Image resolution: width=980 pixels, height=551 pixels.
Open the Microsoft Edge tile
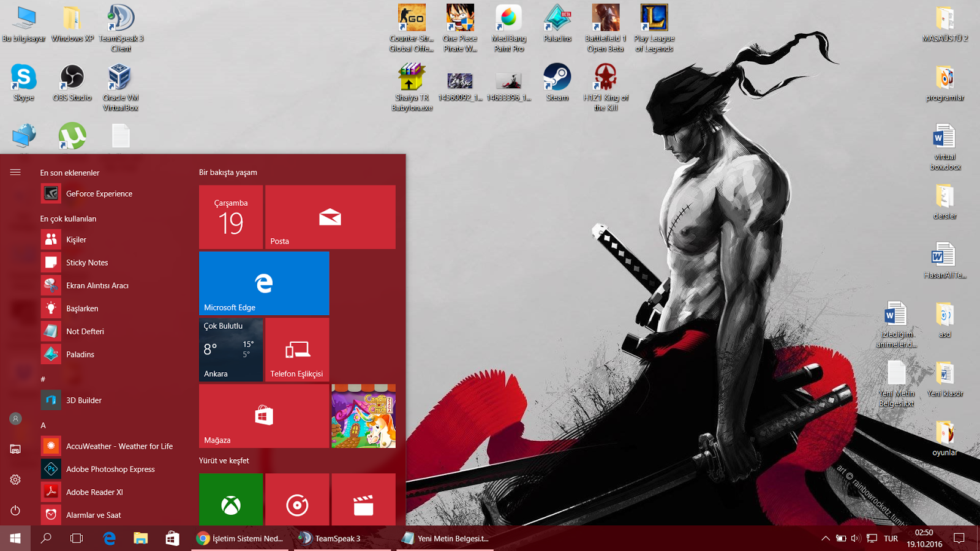264,283
